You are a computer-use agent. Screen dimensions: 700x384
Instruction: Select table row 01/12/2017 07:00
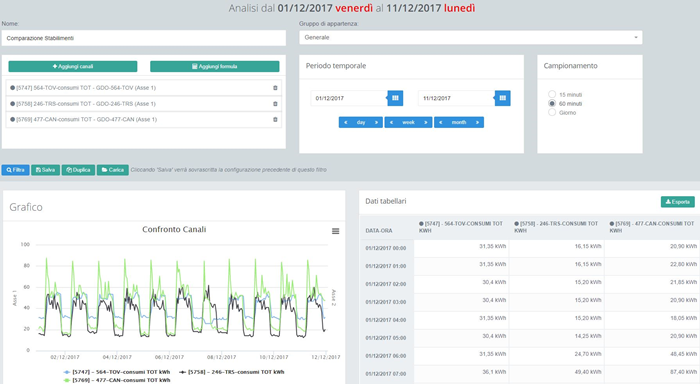coord(529,374)
